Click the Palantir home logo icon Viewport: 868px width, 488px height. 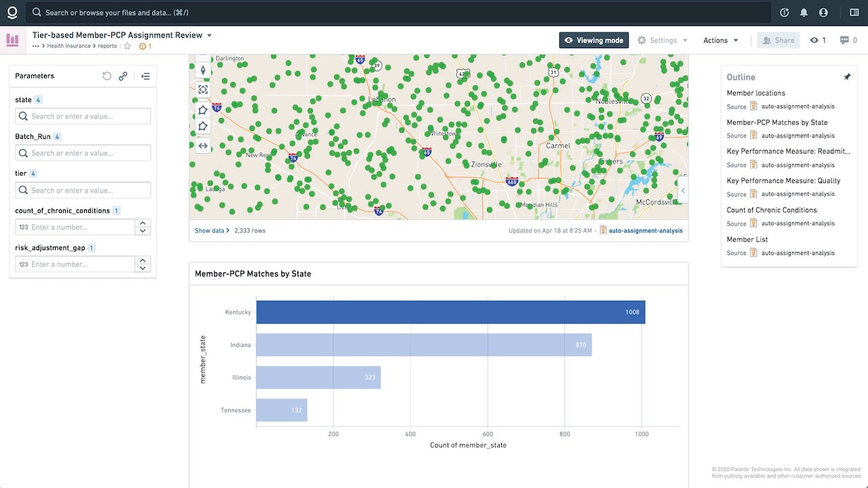pos(12,12)
